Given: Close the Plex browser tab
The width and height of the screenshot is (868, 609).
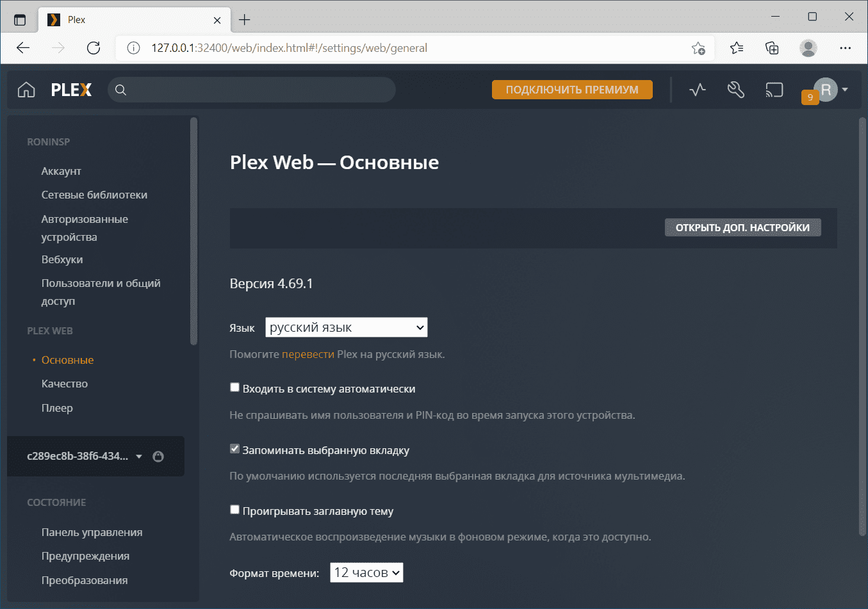Looking at the screenshot, I should click(217, 20).
